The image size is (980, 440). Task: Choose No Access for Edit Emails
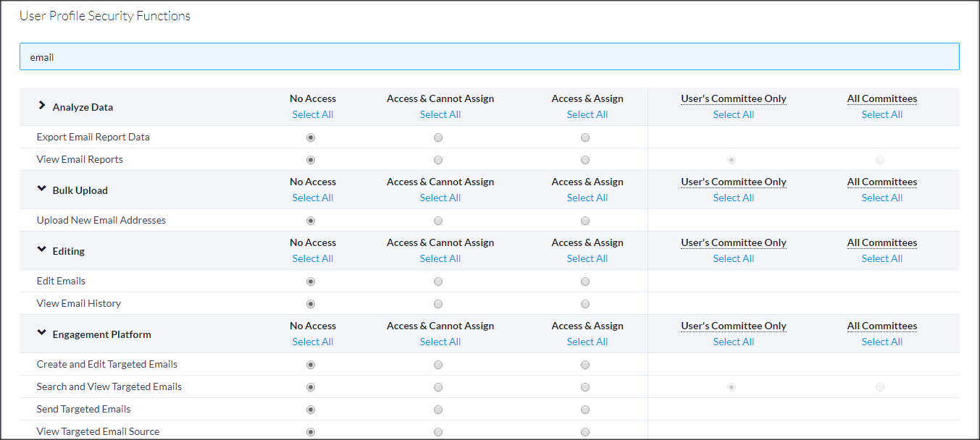coord(310,281)
